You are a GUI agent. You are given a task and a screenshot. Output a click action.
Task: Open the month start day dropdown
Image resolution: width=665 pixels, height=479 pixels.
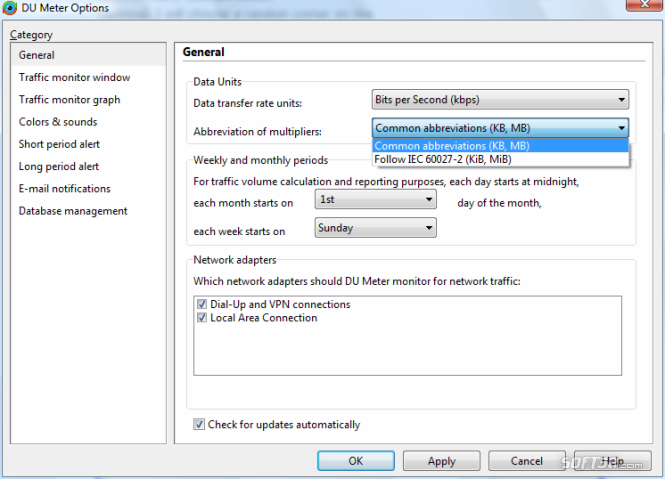tap(375, 199)
